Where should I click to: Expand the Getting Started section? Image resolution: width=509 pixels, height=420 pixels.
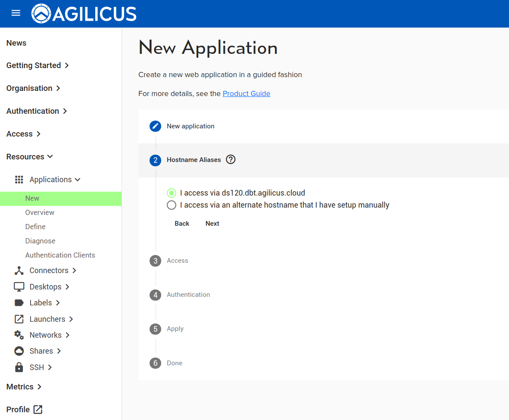coord(37,65)
